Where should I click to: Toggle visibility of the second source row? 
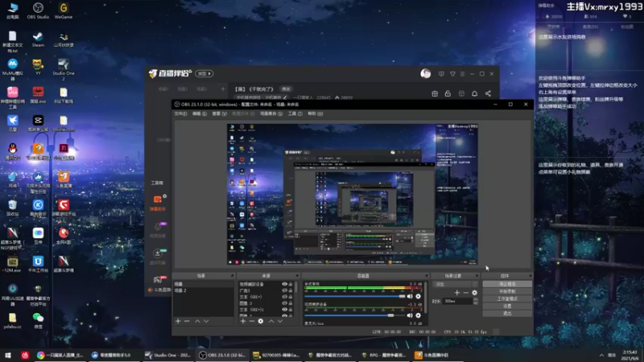(284, 290)
